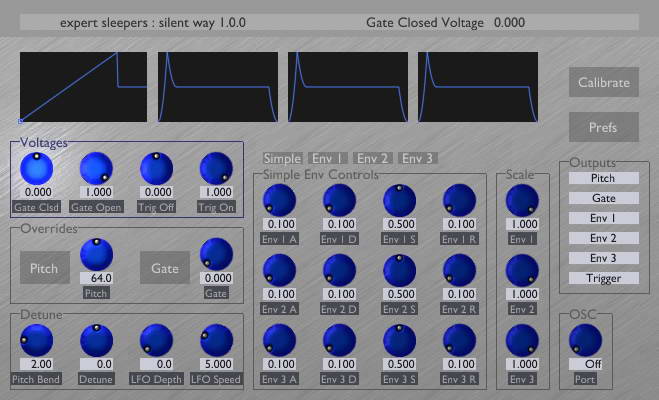The image size is (659, 400).
Task: Click the Env 3 D decay knob
Action: point(340,340)
